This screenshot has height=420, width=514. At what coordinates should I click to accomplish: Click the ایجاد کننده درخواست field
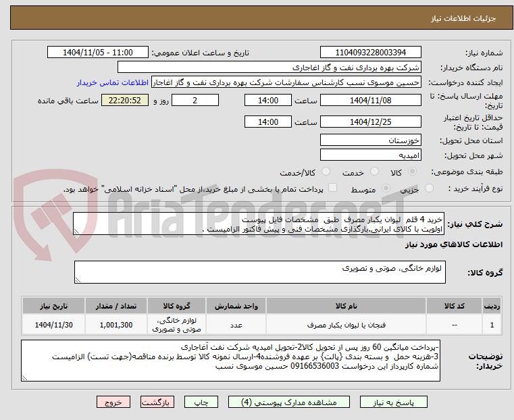286,82
